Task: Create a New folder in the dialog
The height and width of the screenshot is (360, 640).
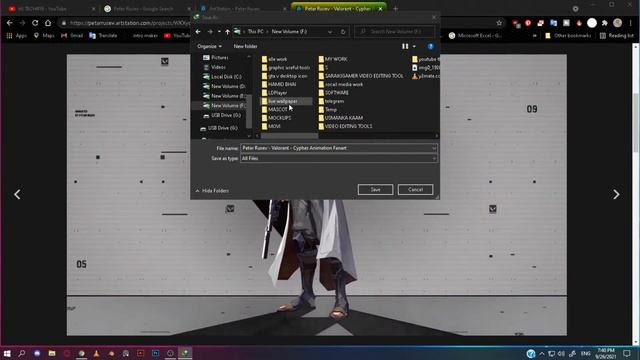Action: coord(245,47)
